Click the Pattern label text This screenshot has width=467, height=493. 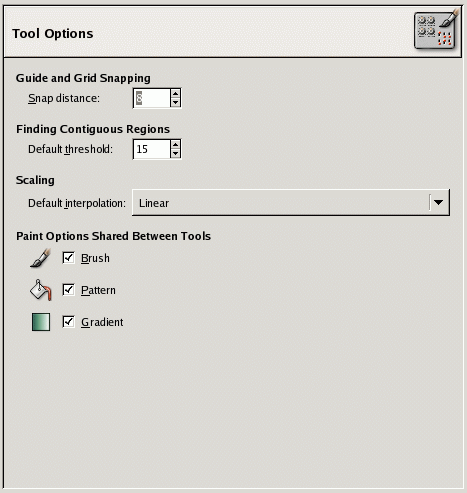(x=98, y=290)
